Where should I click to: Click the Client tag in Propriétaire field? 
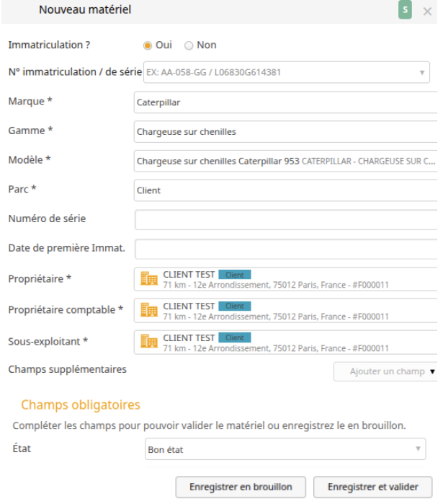pos(235,275)
